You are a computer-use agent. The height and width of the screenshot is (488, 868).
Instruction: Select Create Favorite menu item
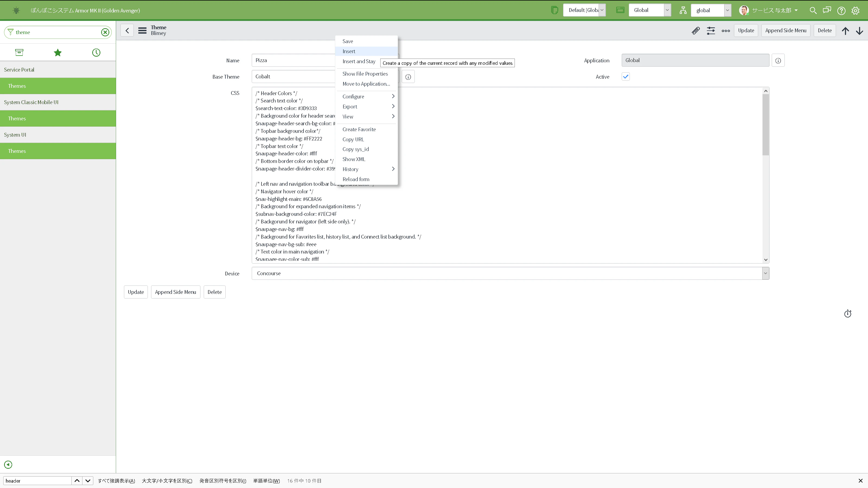[x=366, y=129]
